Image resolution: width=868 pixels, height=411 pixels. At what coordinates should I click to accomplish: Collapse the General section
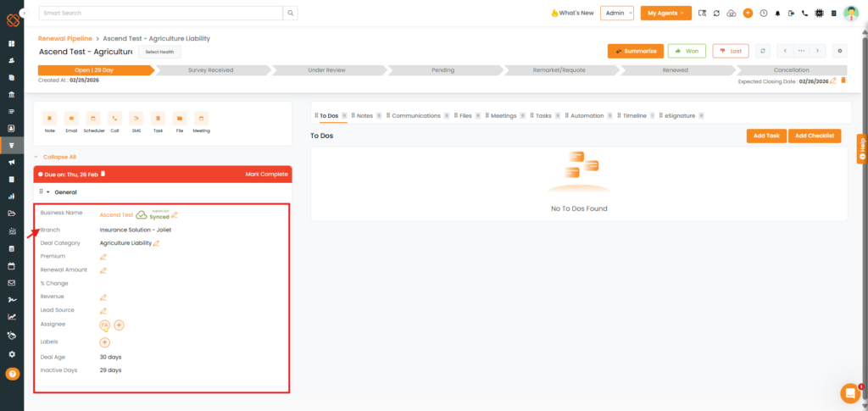(48, 192)
